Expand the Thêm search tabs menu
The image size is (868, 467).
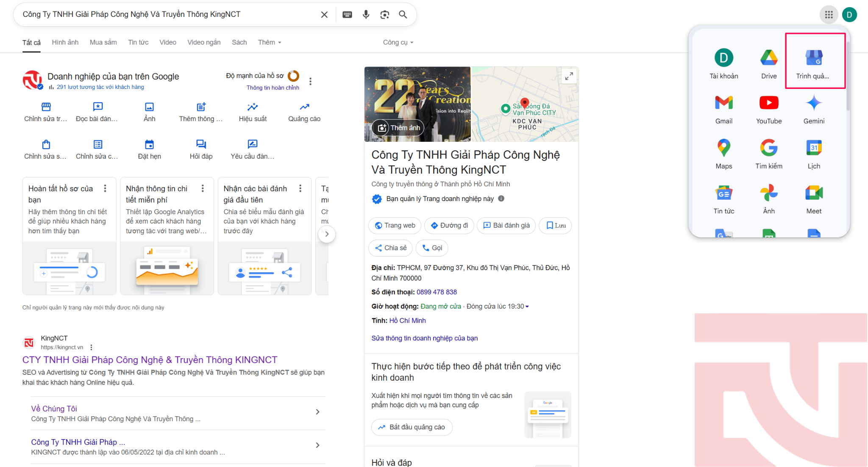pos(270,42)
